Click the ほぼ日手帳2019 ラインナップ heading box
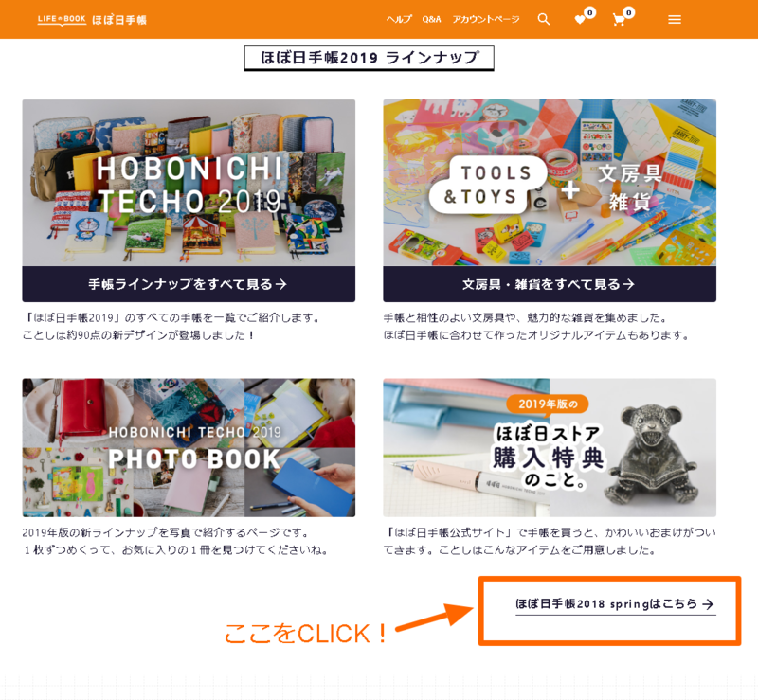758x700 pixels. (370, 58)
